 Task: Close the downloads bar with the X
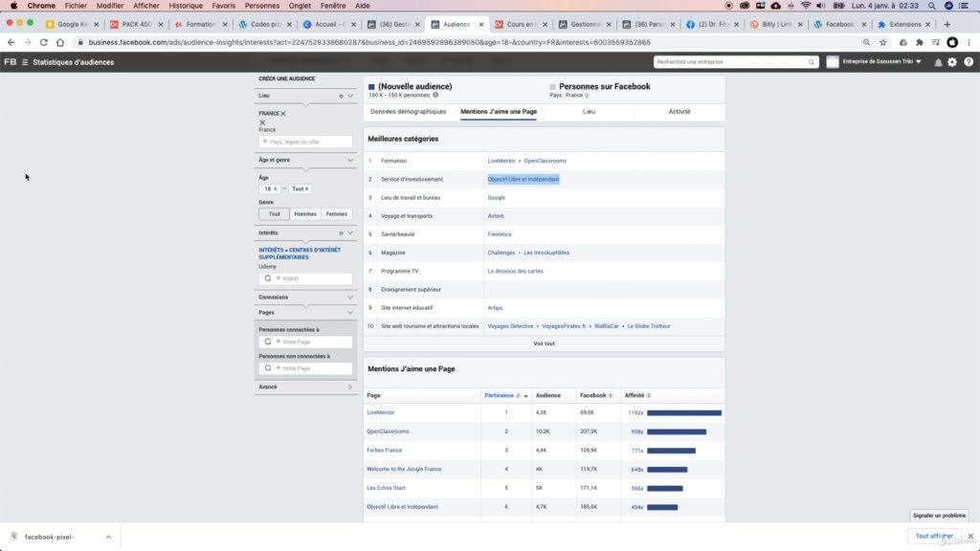coord(970,536)
